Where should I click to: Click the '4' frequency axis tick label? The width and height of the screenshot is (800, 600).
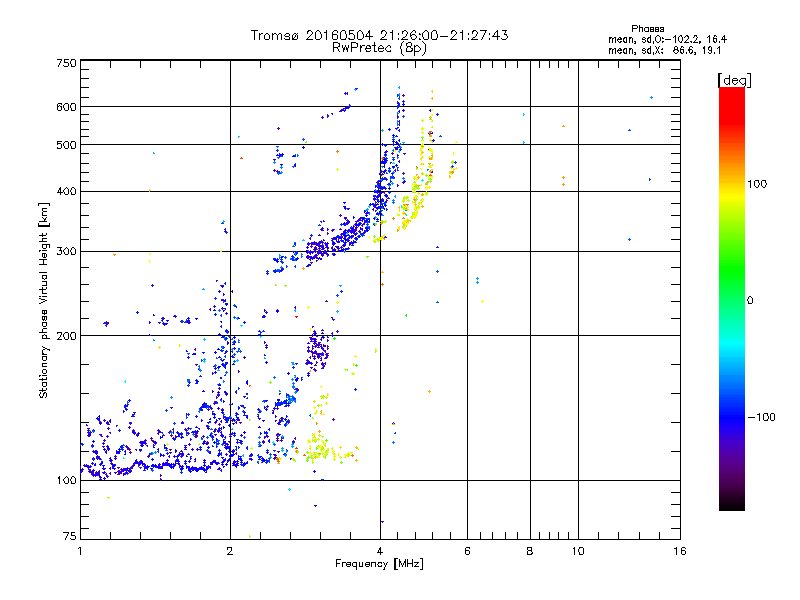tap(380, 551)
